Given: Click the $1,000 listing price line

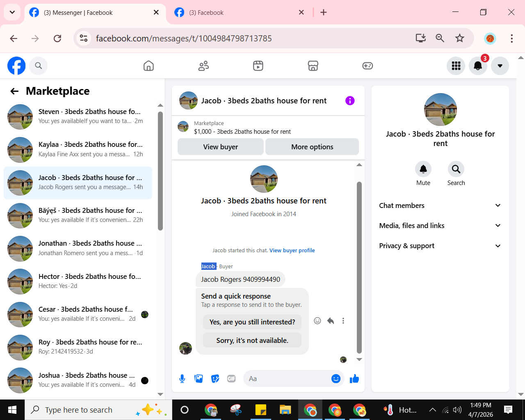Looking at the screenshot, I should click(242, 132).
